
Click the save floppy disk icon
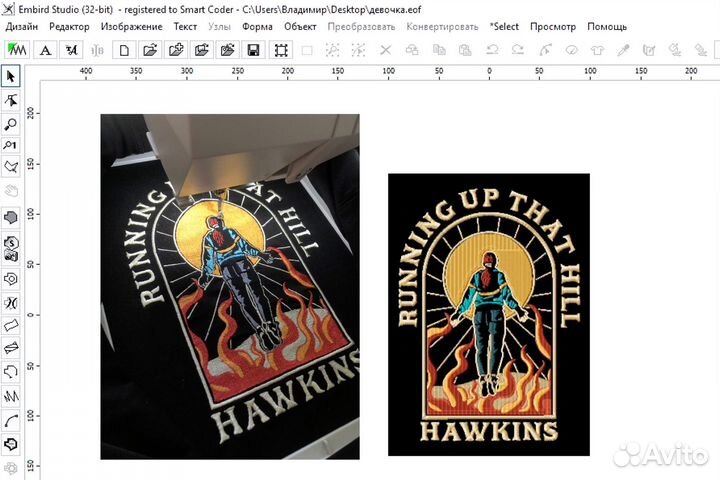[254, 50]
